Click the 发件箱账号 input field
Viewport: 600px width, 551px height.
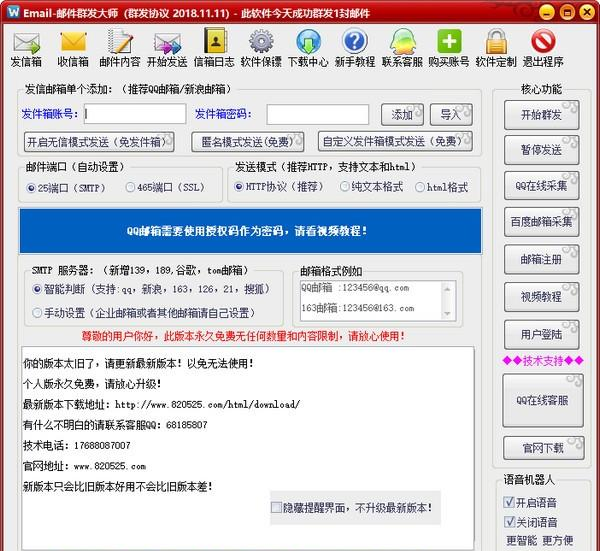coord(135,114)
